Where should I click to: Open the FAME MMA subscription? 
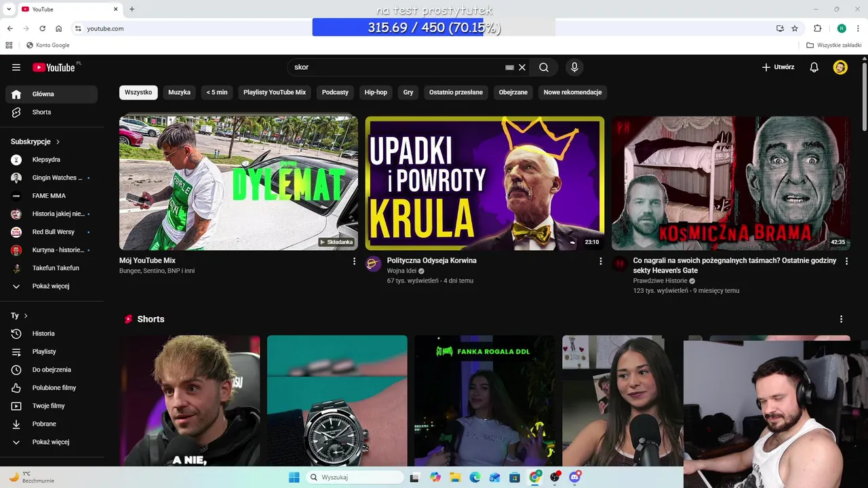pyautogui.click(x=52, y=196)
